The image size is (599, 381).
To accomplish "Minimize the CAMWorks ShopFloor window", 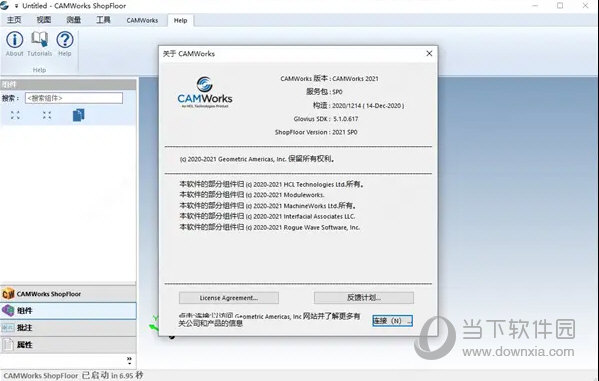I will pos(535,6).
